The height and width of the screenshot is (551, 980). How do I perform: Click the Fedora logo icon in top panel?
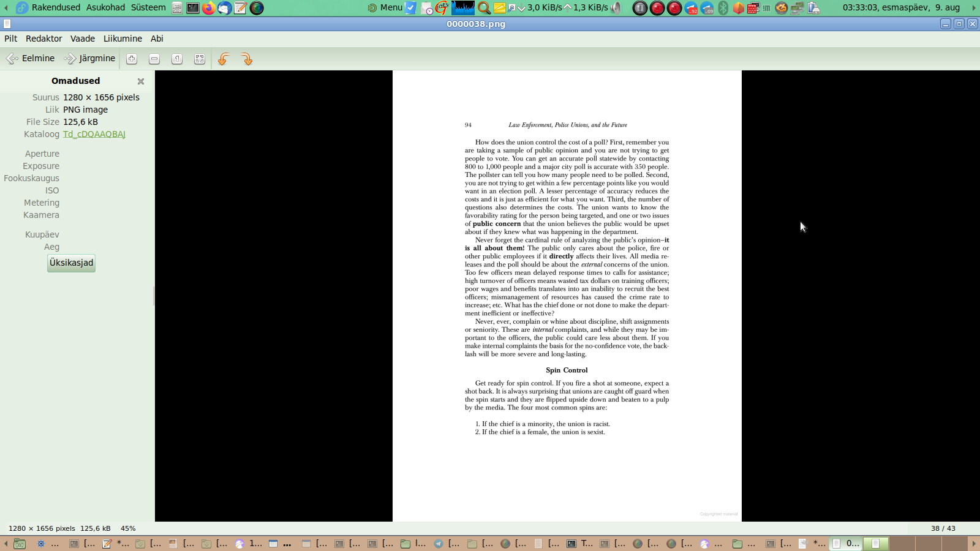coord(22,8)
